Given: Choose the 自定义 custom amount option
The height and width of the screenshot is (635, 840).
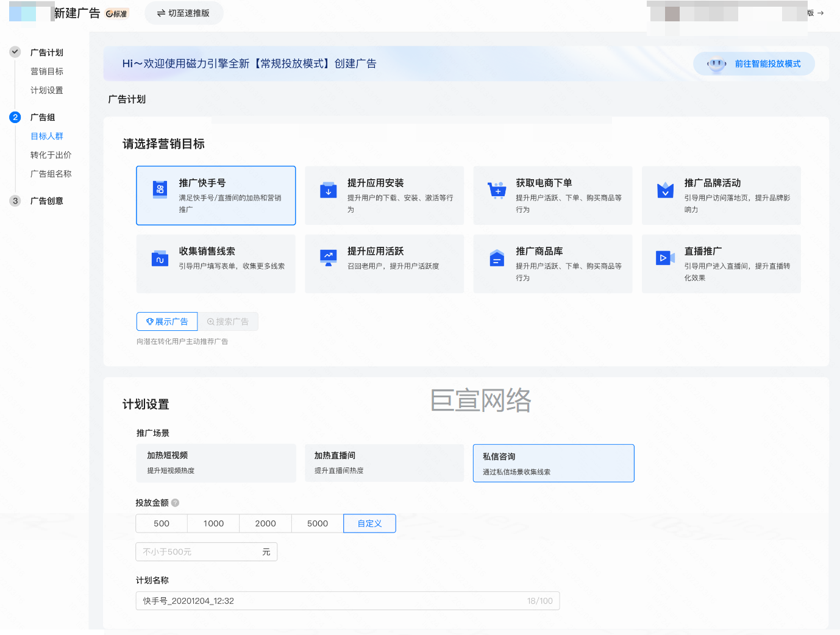Looking at the screenshot, I should [369, 523].
